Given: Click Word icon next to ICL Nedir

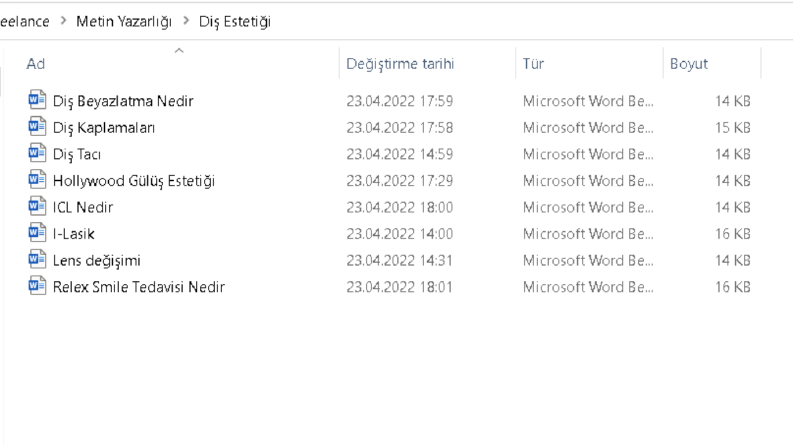Looking at the screenshot, I should (x=37, y=206).
